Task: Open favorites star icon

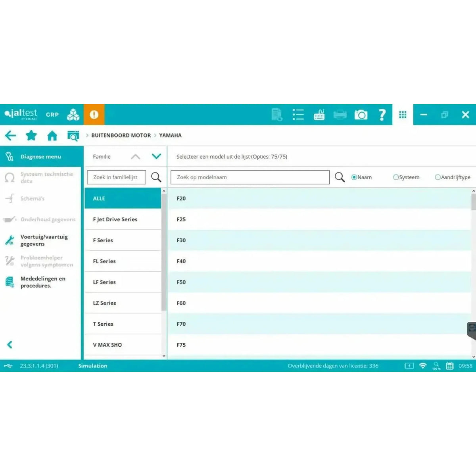Action: 31,136
